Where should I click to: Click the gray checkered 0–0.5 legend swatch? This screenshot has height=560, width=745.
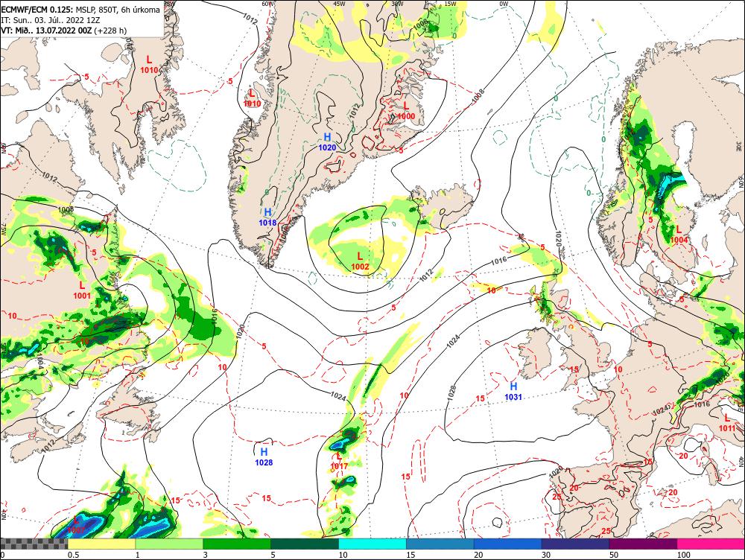click(x=34, y=544)
